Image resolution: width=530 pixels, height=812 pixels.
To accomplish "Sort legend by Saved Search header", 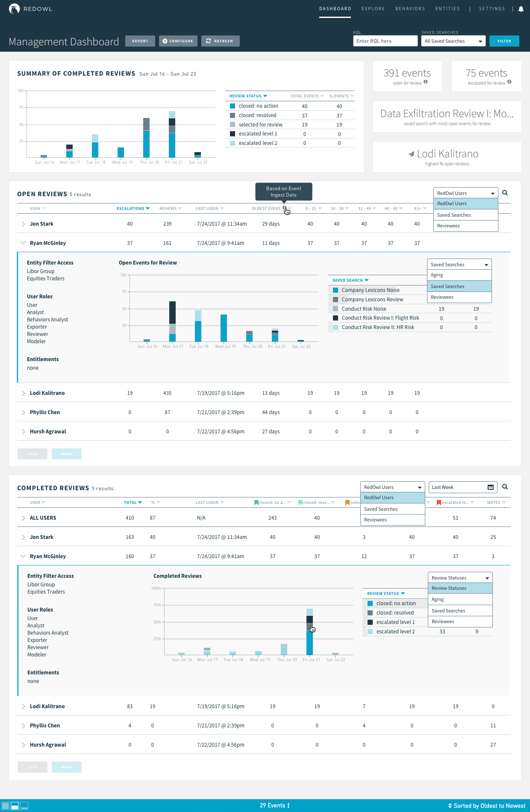I will pyautogui.click(x=350, y=280).
